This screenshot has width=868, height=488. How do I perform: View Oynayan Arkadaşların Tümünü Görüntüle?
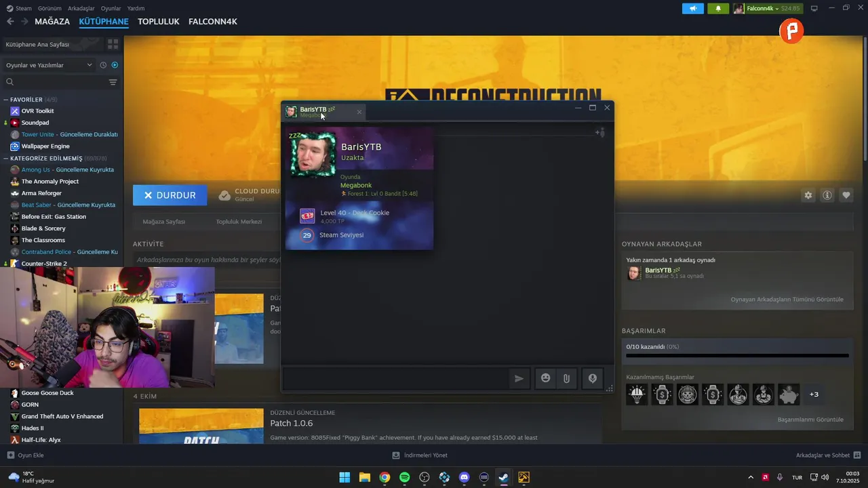pos(787,300)
